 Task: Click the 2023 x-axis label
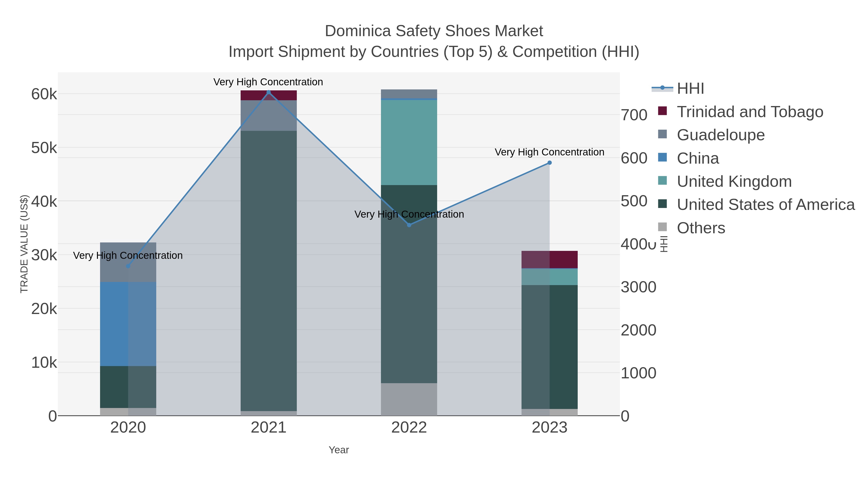coord(549,428)
